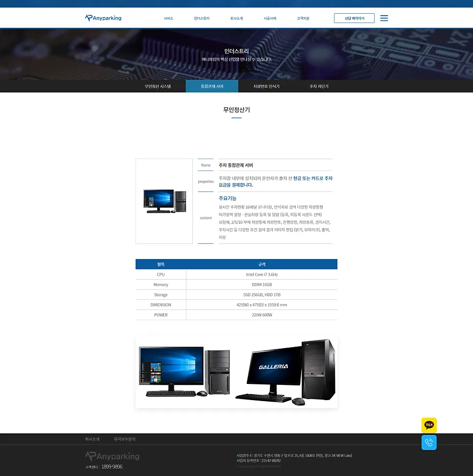473x476 pixels.
Task: Open the 인더스트리 navigation menu
Action: pyautogui.click(x=202, y=19)
